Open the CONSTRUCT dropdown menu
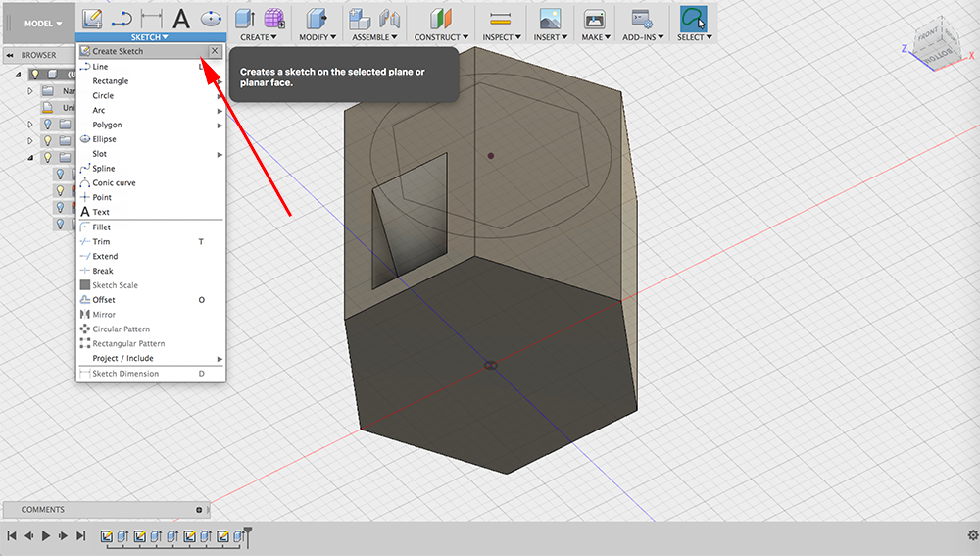Screen dimensions: 980x556 [x=441, y=37]
